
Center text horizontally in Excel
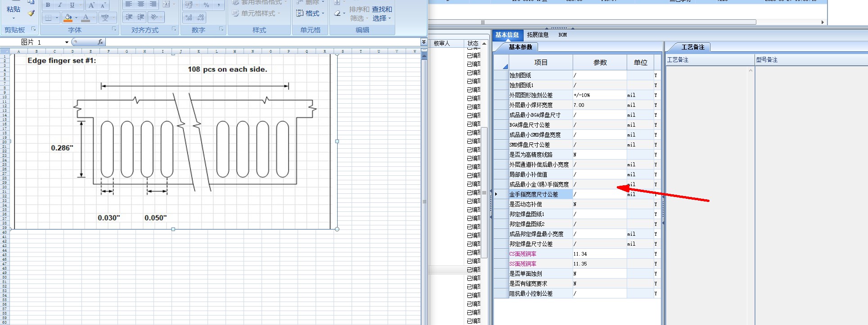tap(141, 4)
